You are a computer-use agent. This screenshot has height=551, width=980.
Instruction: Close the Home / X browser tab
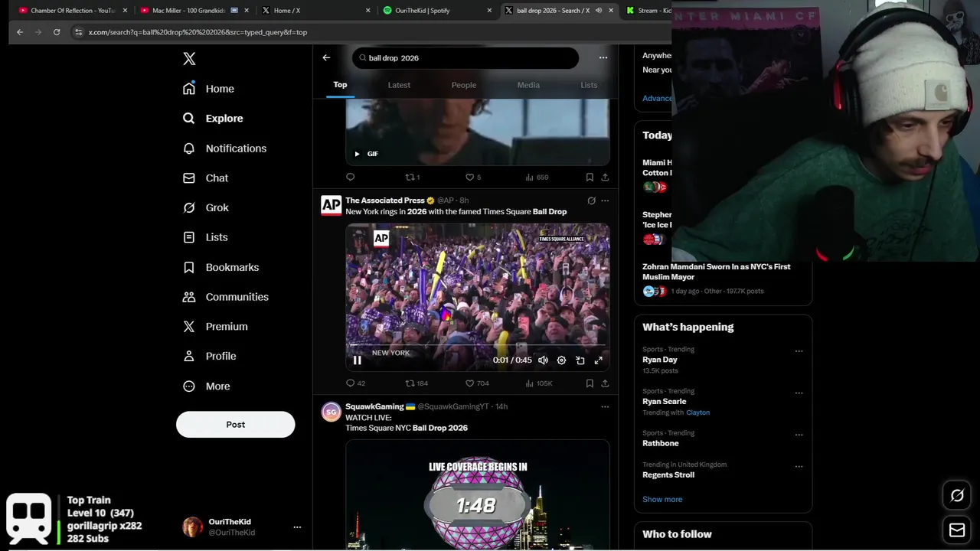(x=368, y=11)
